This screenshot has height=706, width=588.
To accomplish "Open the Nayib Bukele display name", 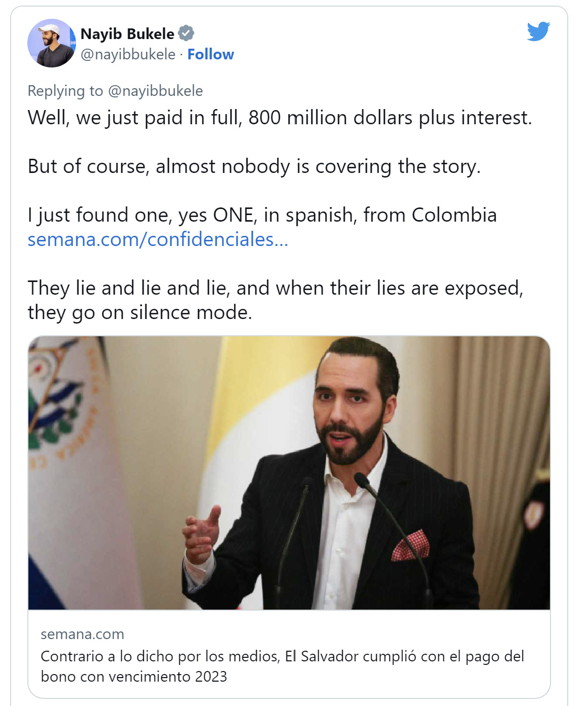I will pos(127,33).
